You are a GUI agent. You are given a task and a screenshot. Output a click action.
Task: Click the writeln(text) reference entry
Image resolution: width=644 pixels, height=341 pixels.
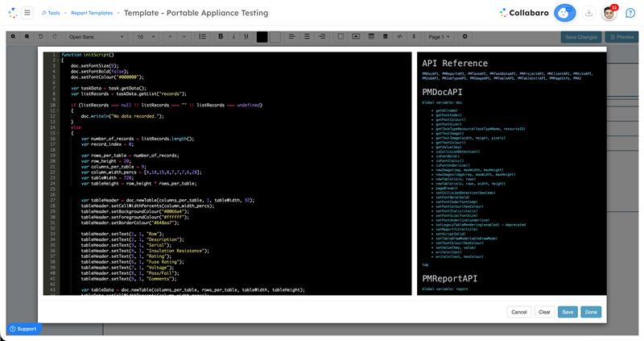(449, 252)
